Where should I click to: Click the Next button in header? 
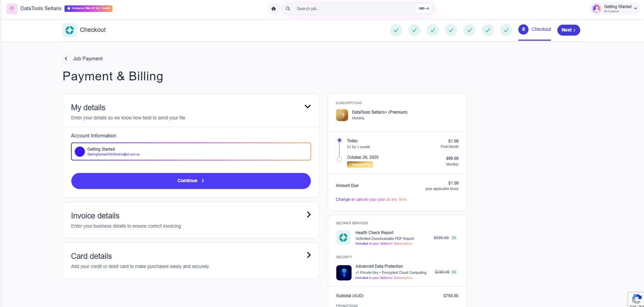(568, 30)
